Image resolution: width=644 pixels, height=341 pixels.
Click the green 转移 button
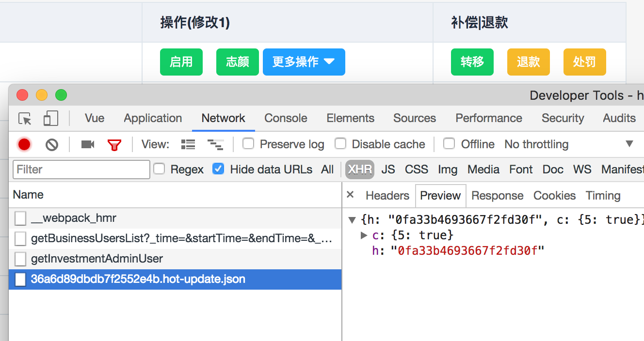[472, 62]
